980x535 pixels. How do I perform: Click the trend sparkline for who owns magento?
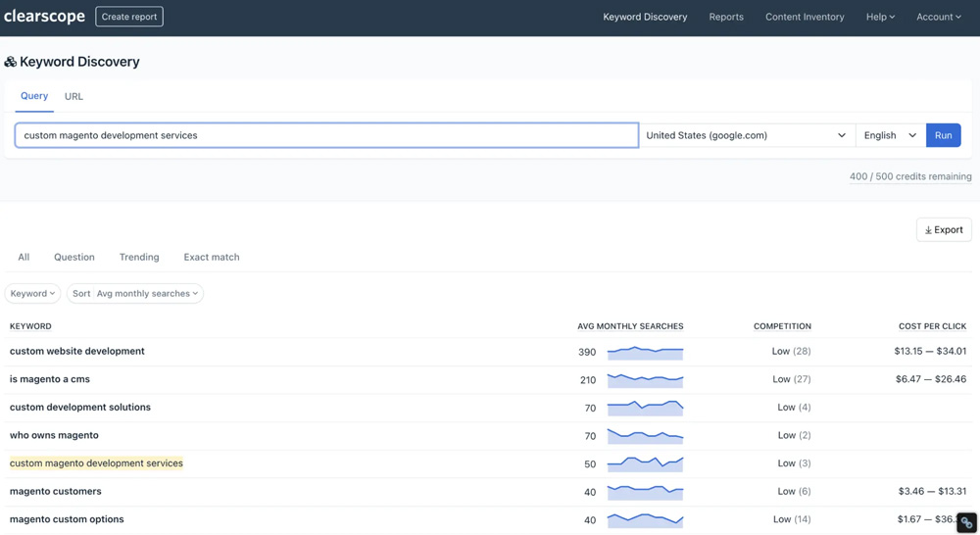(x=645, y=435)
